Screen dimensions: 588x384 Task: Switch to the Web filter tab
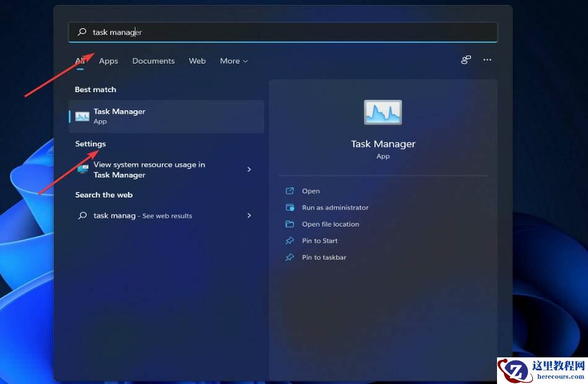point(197,61)
